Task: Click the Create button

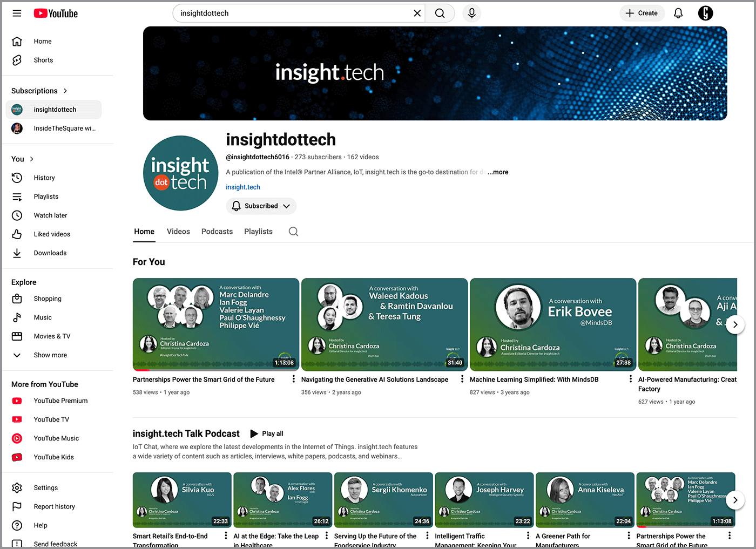Action: point(642,13)
